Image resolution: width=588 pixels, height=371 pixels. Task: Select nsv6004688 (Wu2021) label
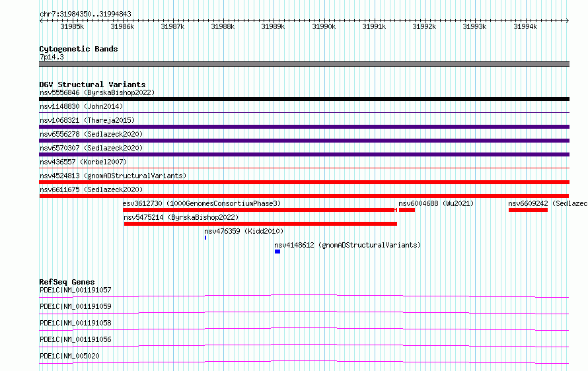[436, 203]
